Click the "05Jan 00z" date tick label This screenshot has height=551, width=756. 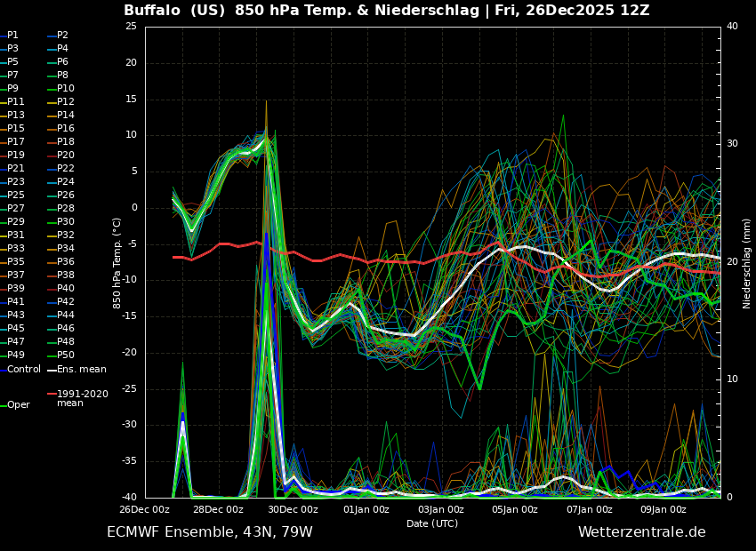tap(514, 509)
